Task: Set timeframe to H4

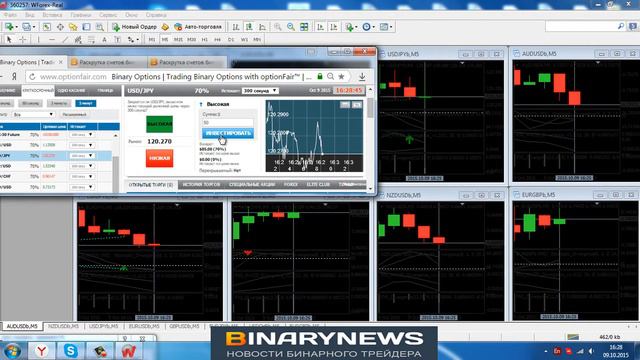Action: pos(218,40)
